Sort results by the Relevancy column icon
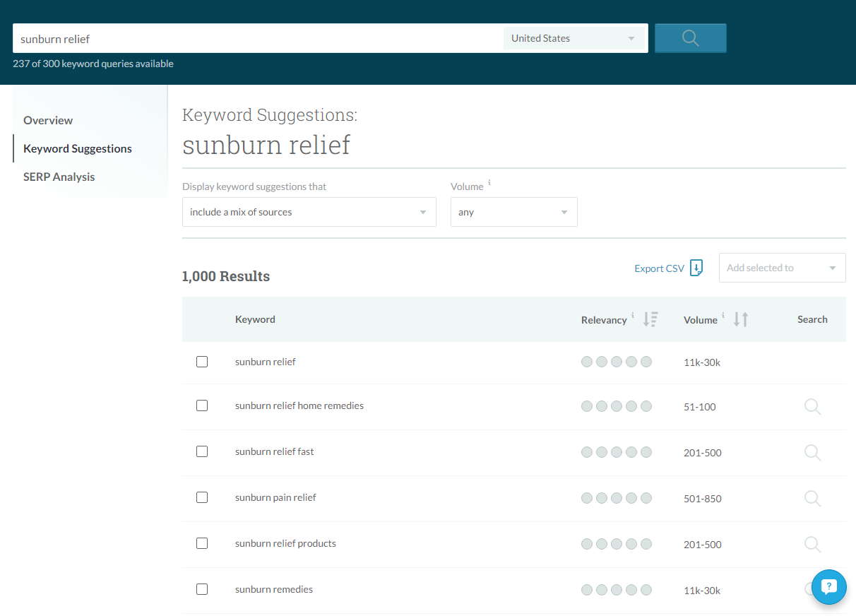The image size is (856, 616). pos(650,319)
